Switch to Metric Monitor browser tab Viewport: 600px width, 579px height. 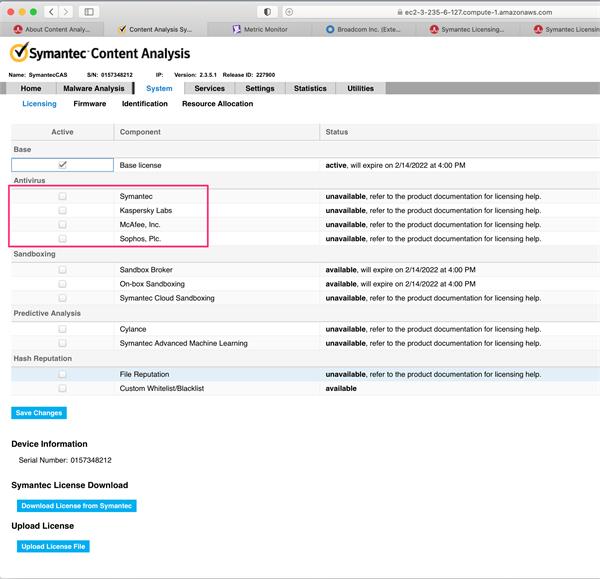point(260,29)
